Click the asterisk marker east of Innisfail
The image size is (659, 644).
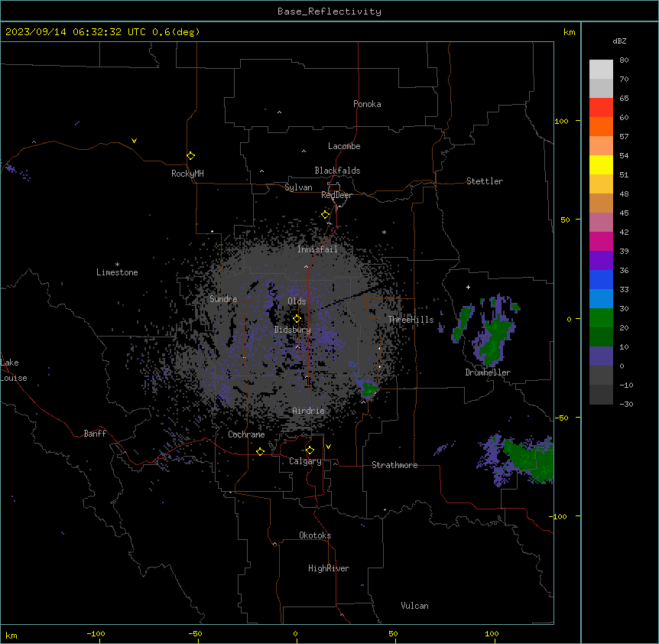point(384,232)
